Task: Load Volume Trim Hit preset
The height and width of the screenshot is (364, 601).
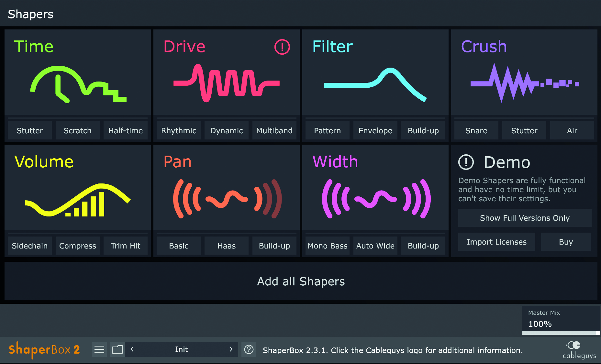Action: (x=126, y=246)
